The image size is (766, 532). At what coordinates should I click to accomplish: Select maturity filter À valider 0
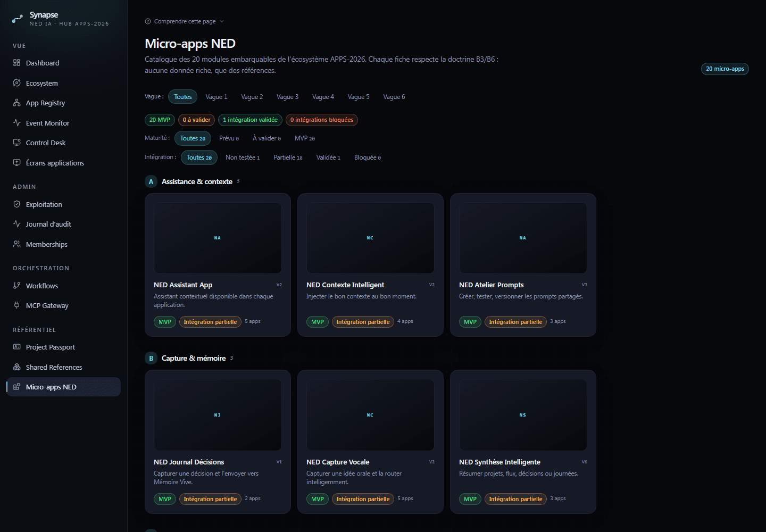click(x=267, y=138)
